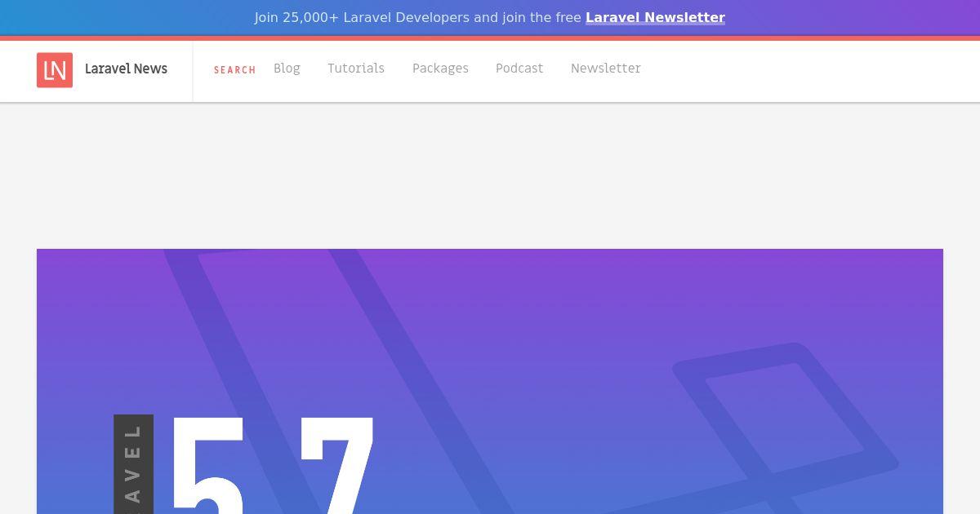
Task: Select Podcast in the navigation
Action: pyautogui.click(x=519, y=69)
